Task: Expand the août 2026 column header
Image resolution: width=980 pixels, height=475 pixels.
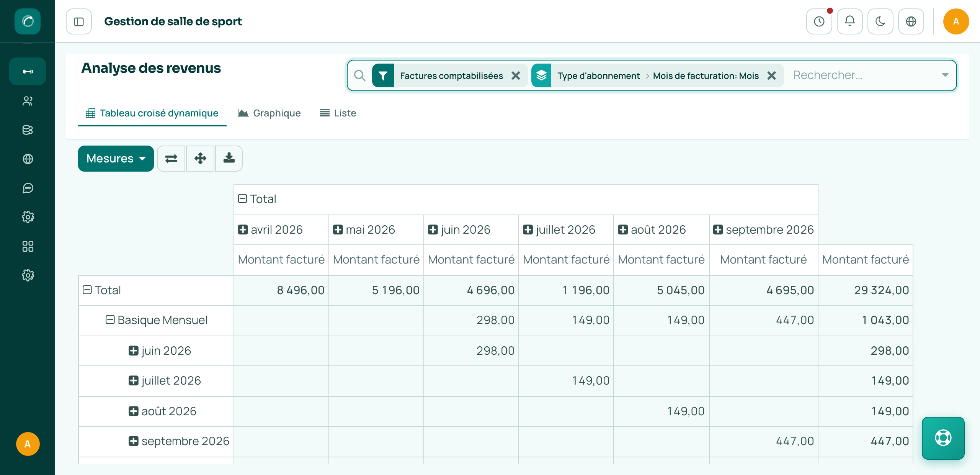Action: (623, 230)
